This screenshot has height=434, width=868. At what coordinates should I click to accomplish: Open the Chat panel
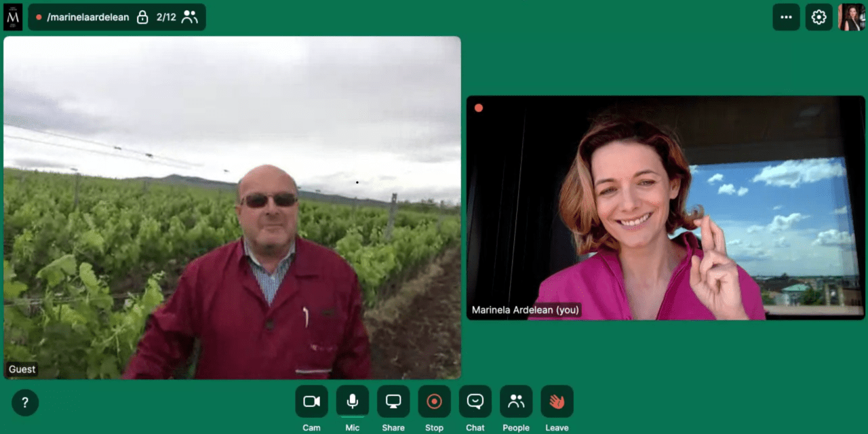pos(475,401)
